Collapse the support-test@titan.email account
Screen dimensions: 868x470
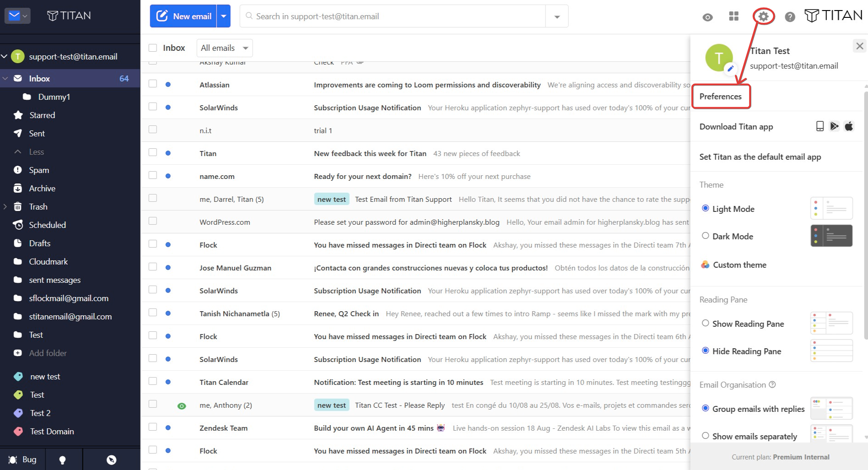pyautogui.click(x=5, y=56)
